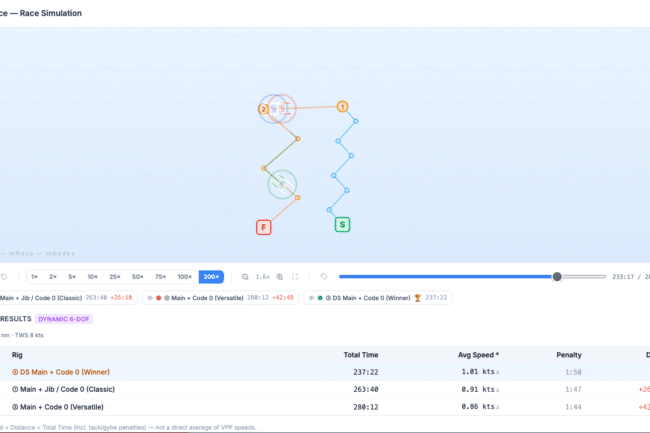This screenshot has height=433, width=650.
Task: Set playback speed to 5×
Action: [x=72, y=277]
